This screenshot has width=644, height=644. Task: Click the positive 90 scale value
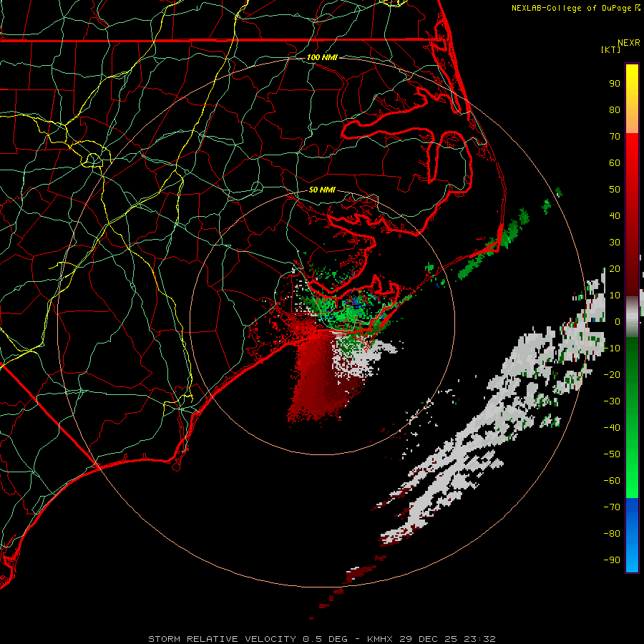click(615, 84)
